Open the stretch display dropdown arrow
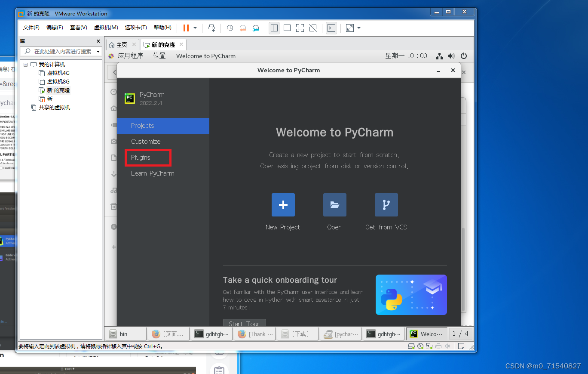 [359, 28]
